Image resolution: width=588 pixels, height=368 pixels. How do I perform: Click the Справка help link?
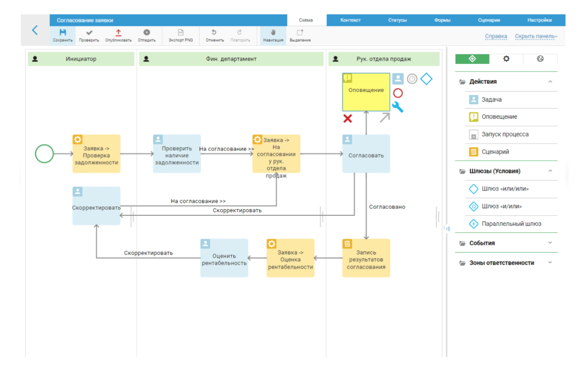point(496,36)
